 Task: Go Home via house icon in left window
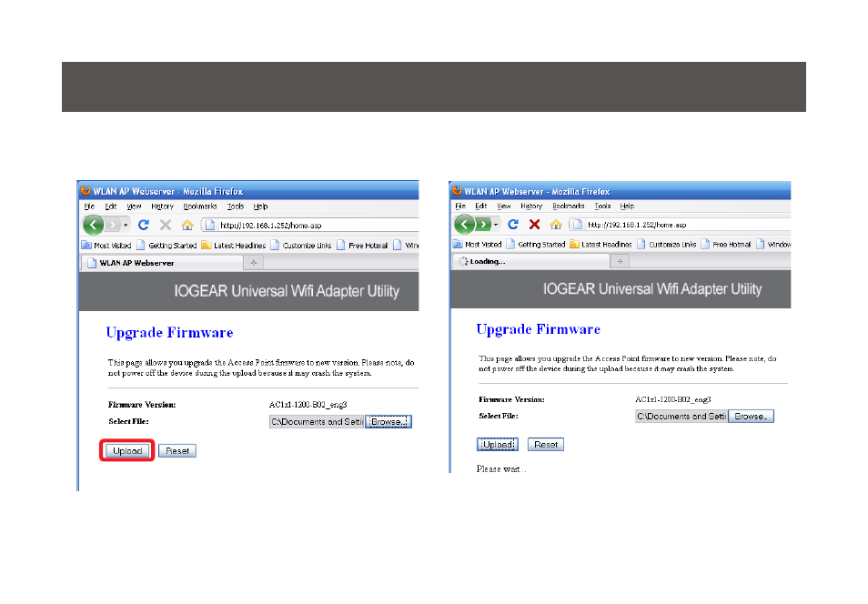pyautogui.click(x=187, y=225)
